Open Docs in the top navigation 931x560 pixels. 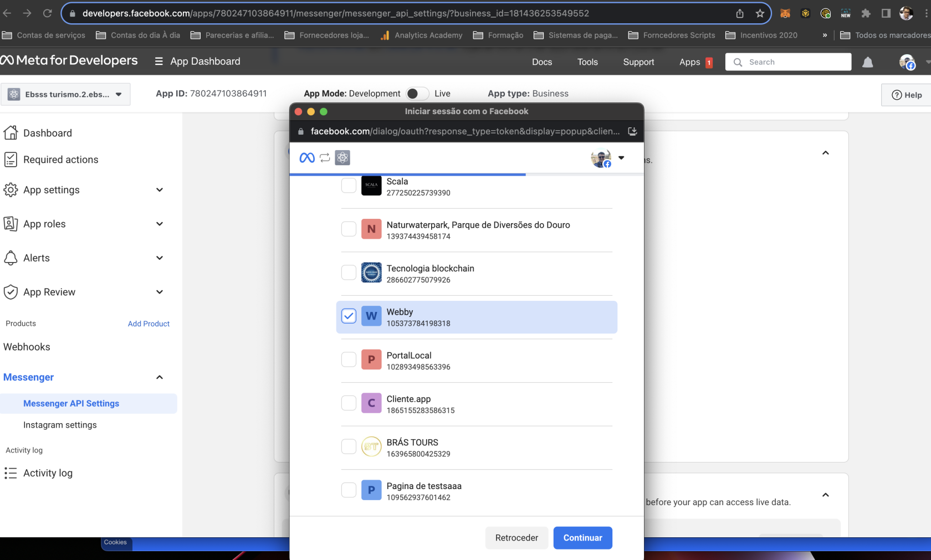point(542,62)
